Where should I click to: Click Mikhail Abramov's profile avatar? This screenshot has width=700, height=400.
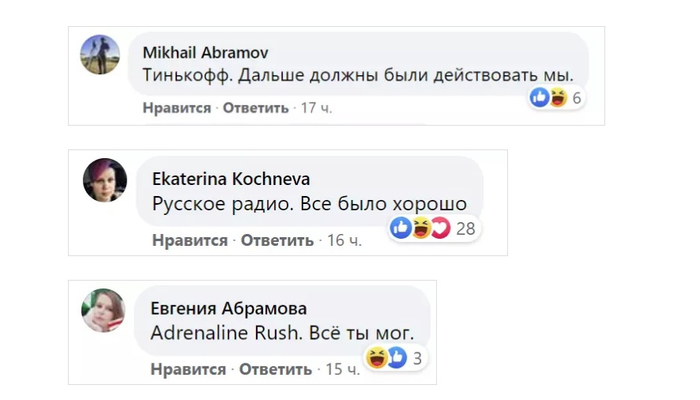(x=100, y=55)
